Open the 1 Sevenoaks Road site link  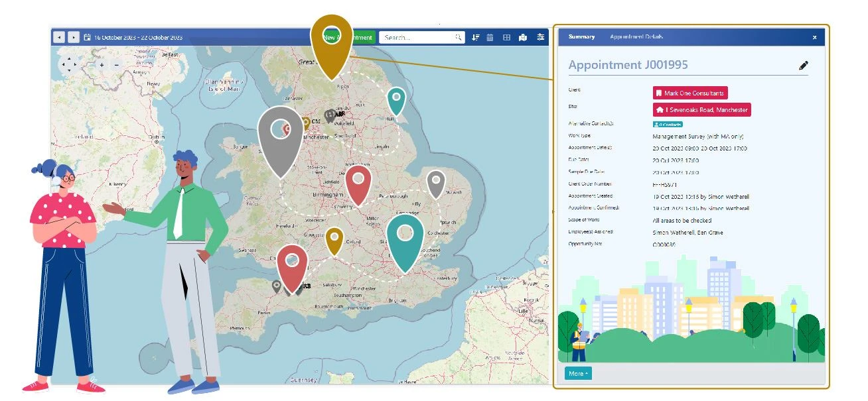click(701, 110)
